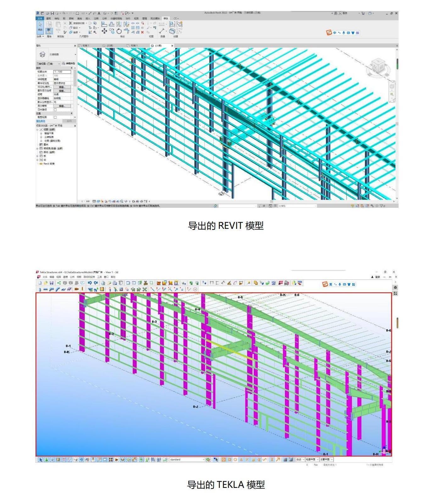Click the Offset tool in Revit Modify panel
This screenshot has width=448, height=497.
coord(112,24)
